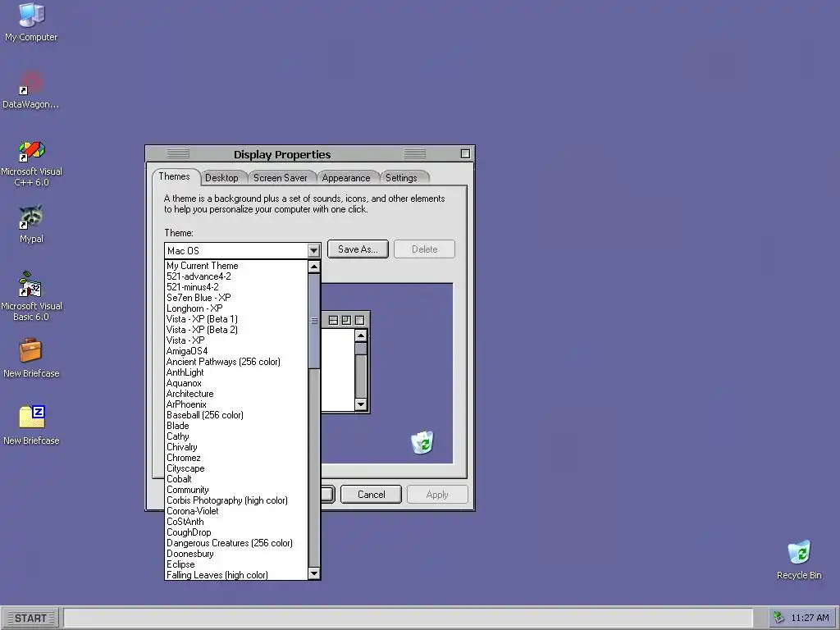
Task: Select Dangerous Creatures (256 color) theme
Action: (x=236, y=543)
